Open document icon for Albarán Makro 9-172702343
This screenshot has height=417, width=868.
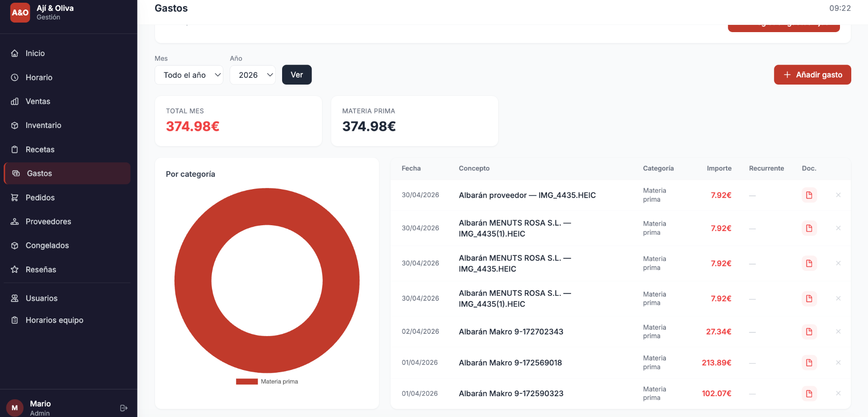tap(809, 332)
